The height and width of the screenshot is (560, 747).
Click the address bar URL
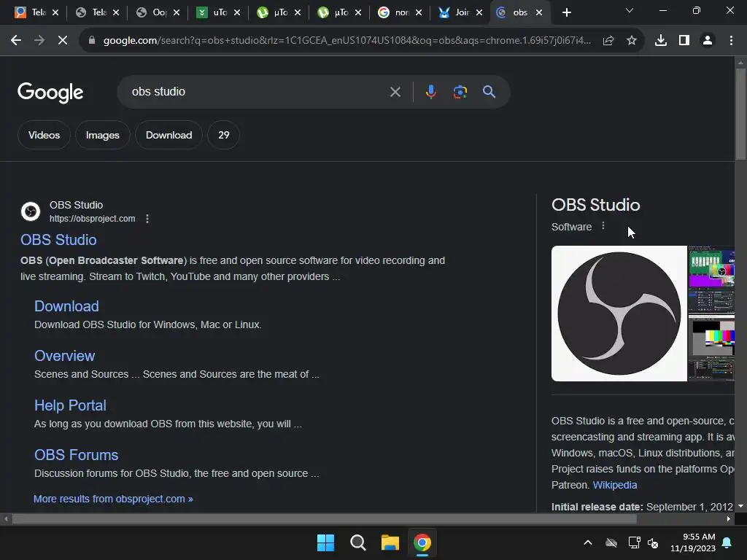tap(347, 41)
